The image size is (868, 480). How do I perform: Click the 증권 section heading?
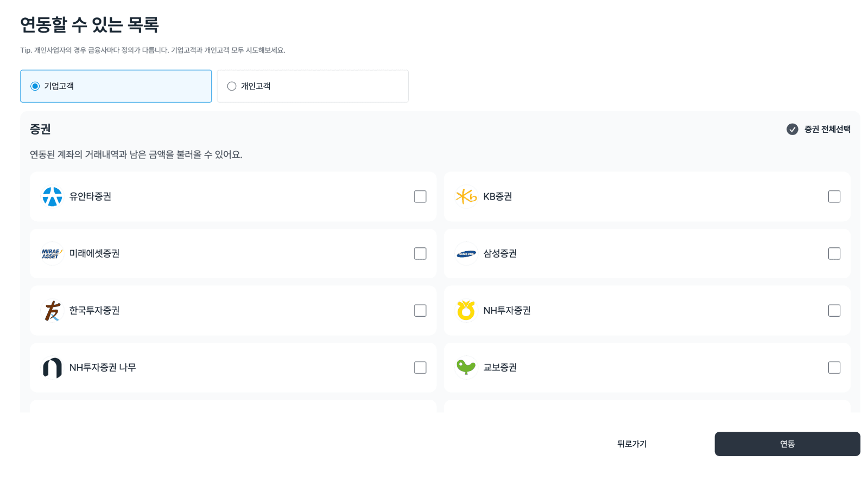click(40, 129)
